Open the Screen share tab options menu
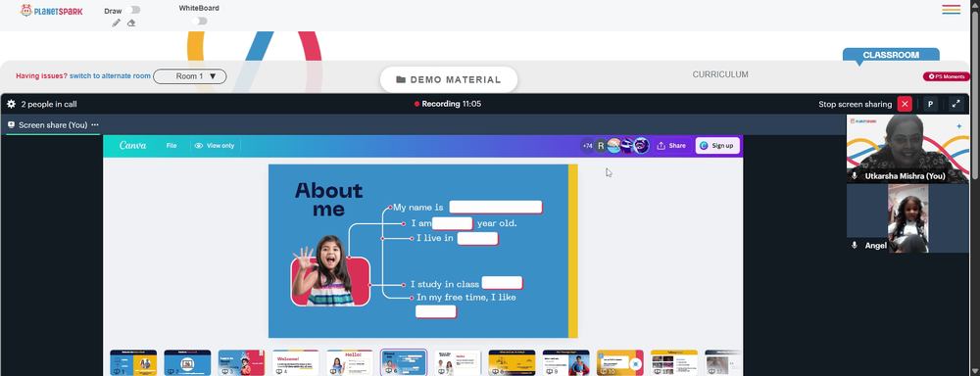 [95, 125]
